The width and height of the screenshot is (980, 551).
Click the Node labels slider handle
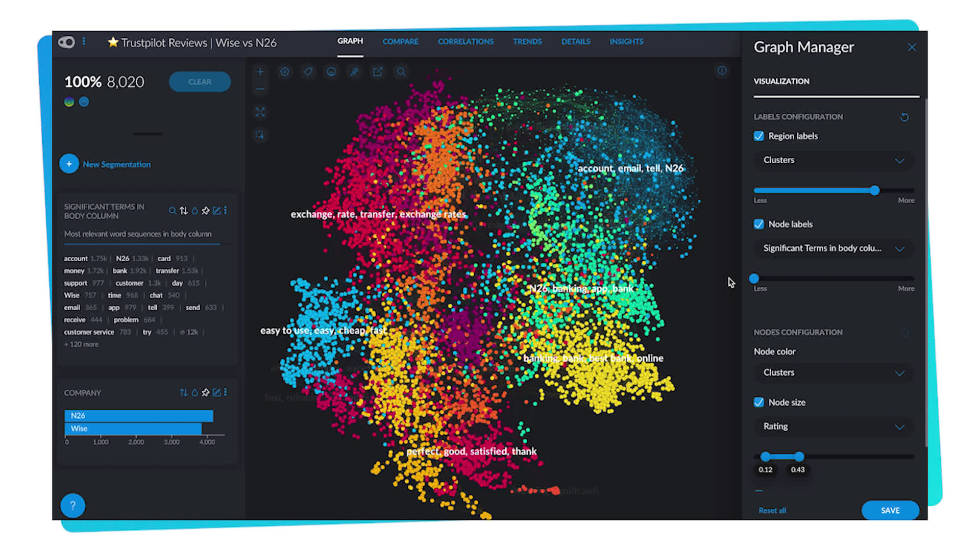click(754, 279)
